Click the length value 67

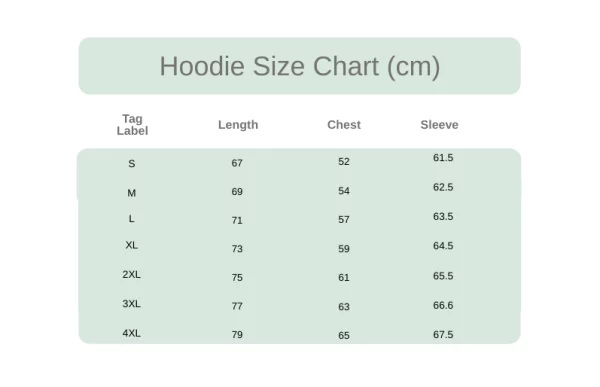237,163
